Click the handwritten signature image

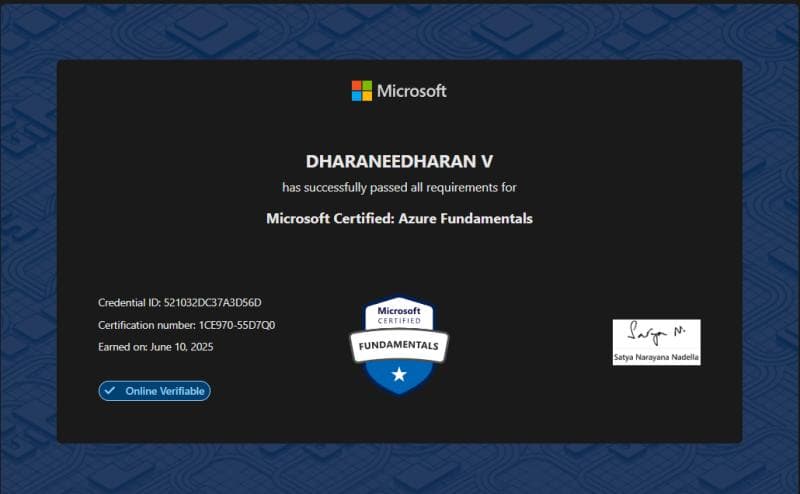[x=657, y=333]
